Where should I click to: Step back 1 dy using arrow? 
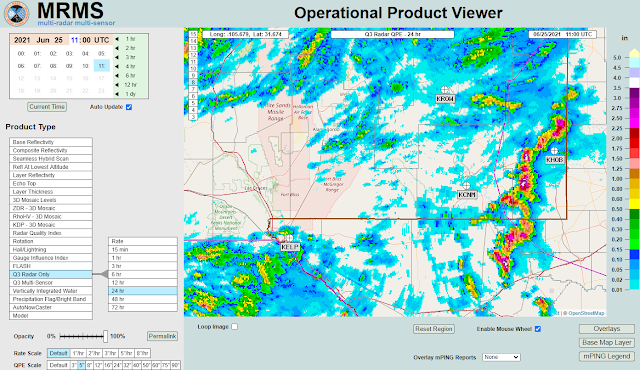117,94
